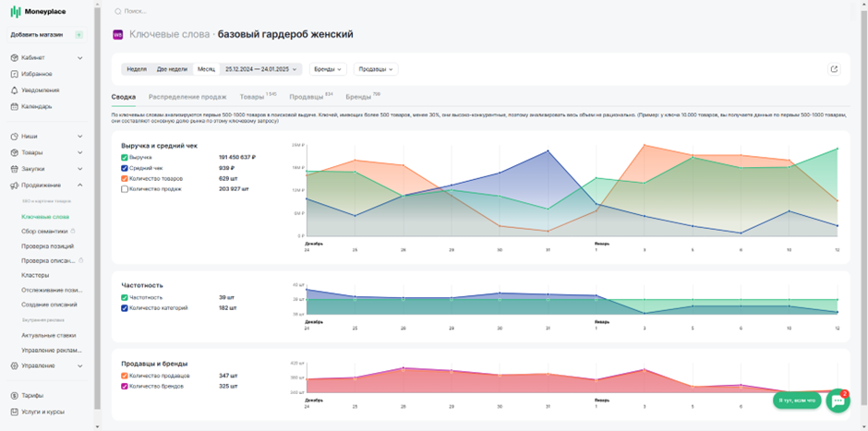Open Календарь icon in sidebar

[x=15, y=106]
